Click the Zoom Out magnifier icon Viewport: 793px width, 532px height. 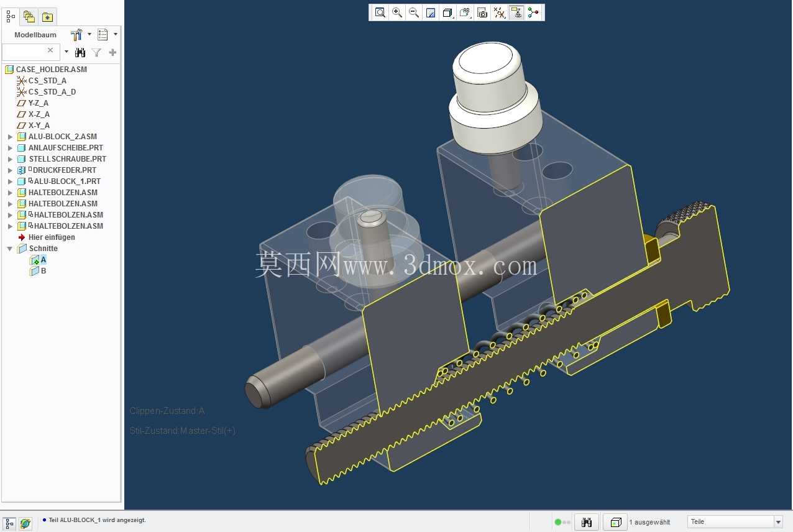point(414,12)
